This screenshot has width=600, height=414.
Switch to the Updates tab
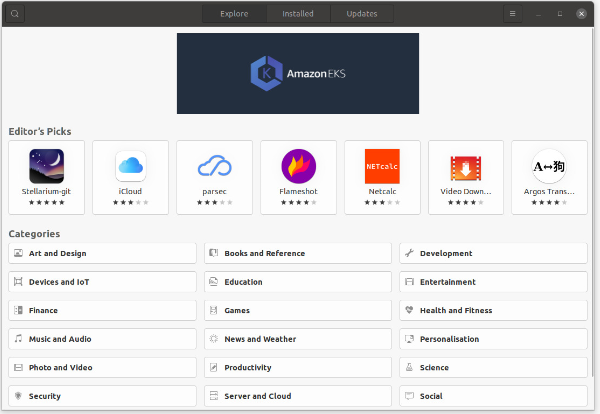pos(362,14)
